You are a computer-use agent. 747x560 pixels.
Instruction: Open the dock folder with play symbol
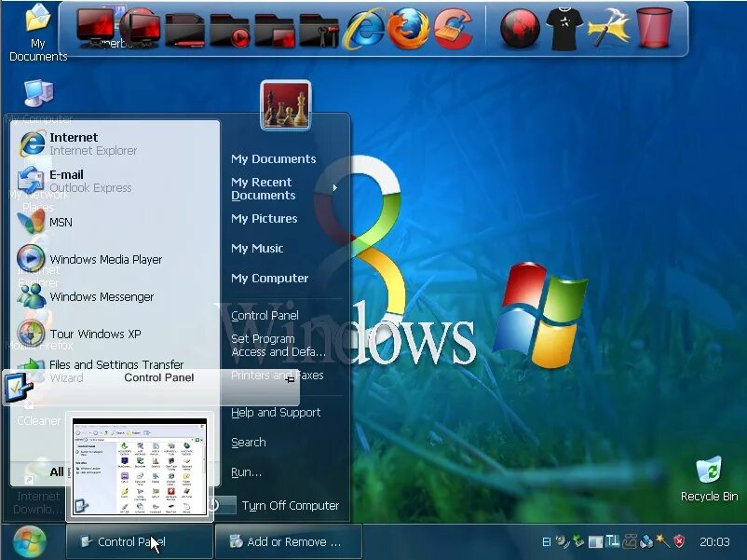click(230, 31)
